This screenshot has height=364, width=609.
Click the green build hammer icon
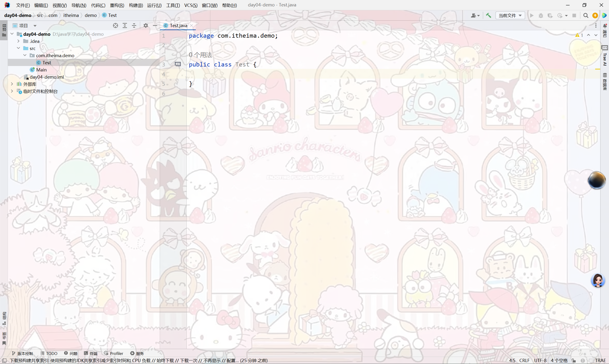488,15
